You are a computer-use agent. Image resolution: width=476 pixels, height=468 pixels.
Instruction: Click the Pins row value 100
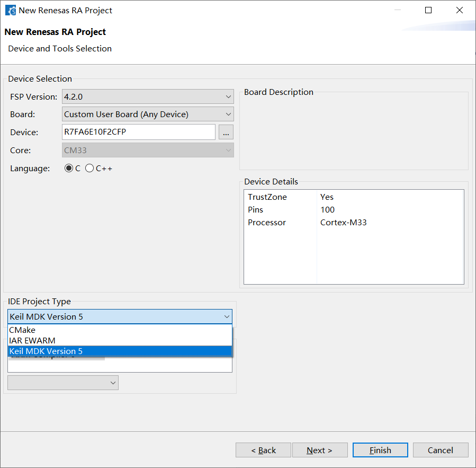point(328,210)
